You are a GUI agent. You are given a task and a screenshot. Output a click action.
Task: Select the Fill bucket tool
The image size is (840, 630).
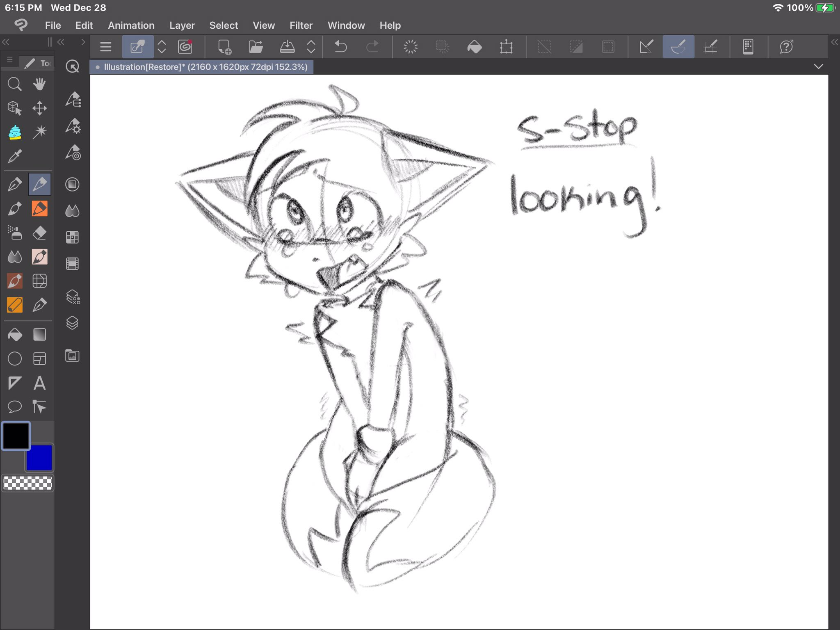tap(15, 335)
